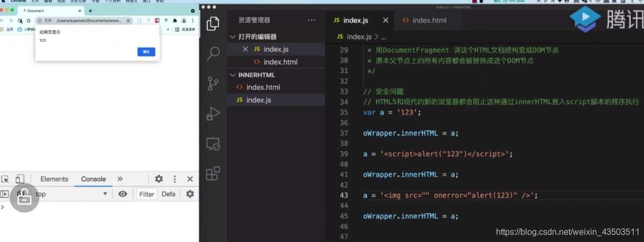
Task: Close the index.js editor tab
Action: coord(385,20)
